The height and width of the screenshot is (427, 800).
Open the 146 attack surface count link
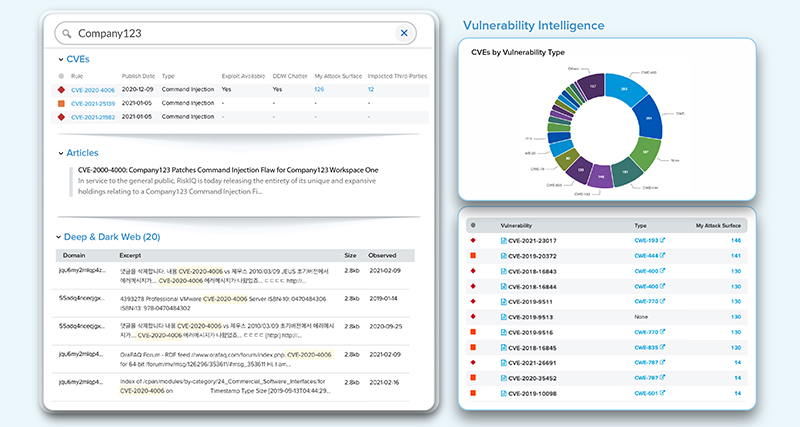pyautogui.click(x=736, y=241)
